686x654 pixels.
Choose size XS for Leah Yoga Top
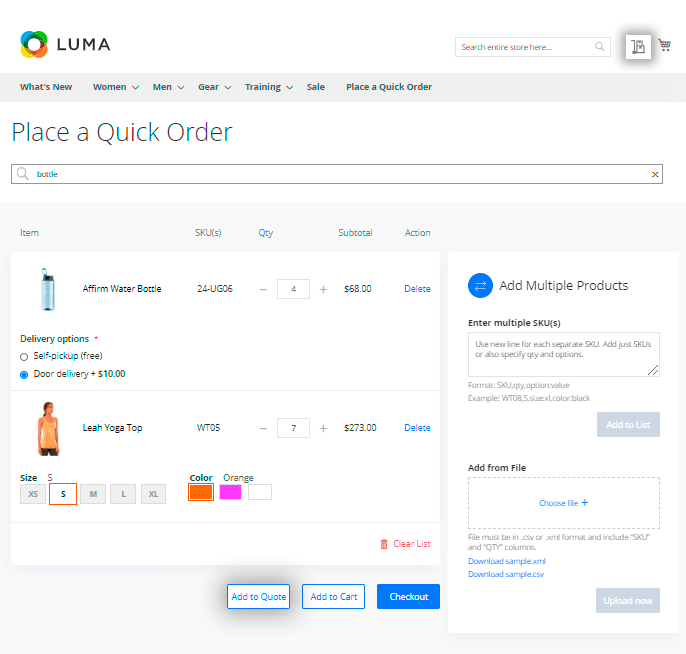[x=33, y=494]
